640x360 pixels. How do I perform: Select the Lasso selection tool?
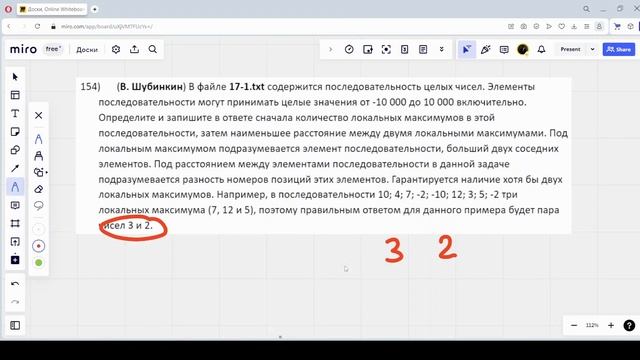[39, 205]
